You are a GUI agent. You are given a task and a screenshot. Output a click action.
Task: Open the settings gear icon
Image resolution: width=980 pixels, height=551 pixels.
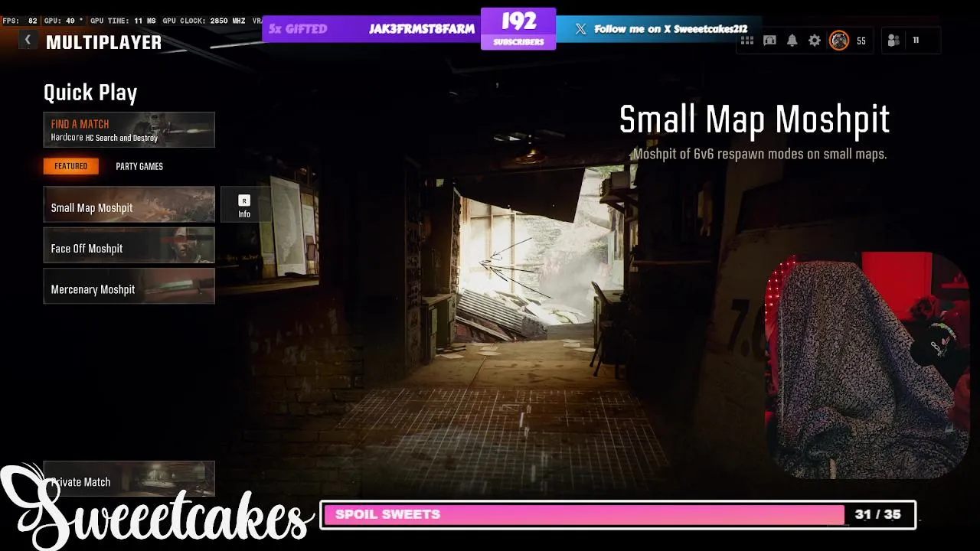click(815, 41)
